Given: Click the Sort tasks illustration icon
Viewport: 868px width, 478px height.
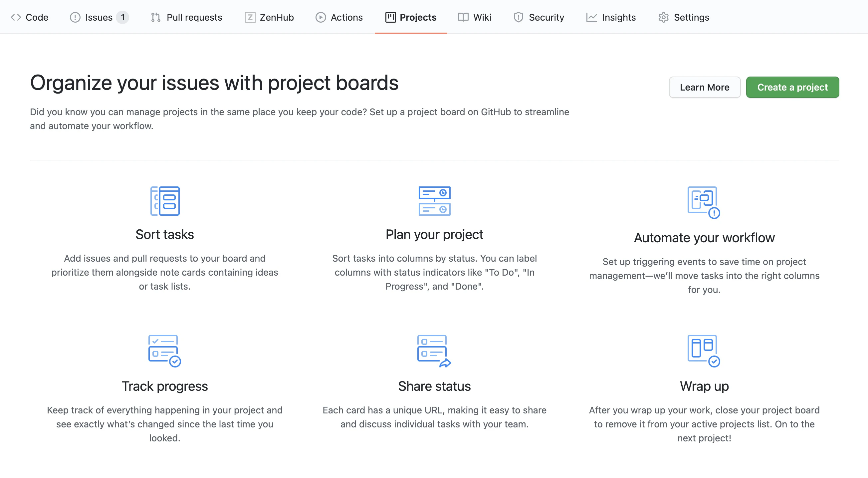Looking at the screenshot, I should [165, 201].
